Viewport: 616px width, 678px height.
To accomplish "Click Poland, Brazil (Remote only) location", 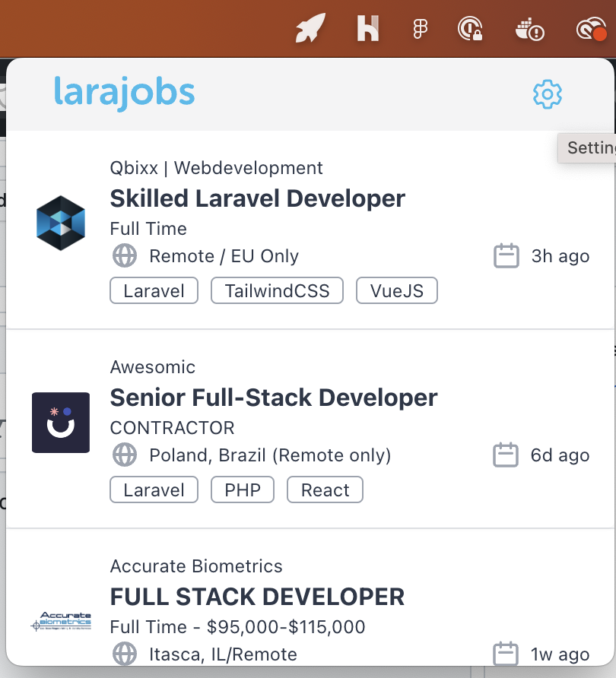I will pyautogui.click(x=270, y=455).
